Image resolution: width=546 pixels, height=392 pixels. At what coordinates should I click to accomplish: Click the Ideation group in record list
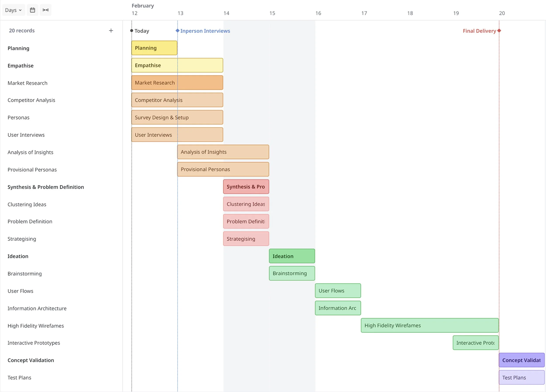[x=18, y=256]
